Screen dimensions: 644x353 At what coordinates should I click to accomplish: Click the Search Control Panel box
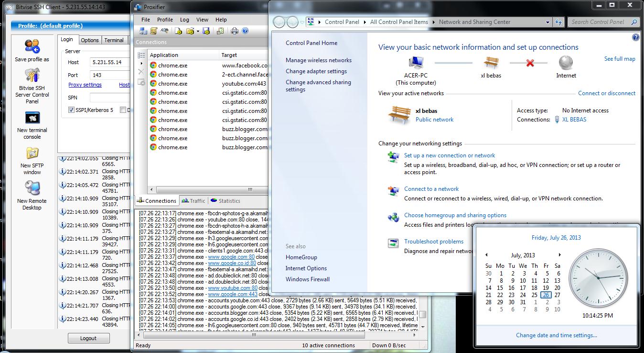[x=604, y=22]
